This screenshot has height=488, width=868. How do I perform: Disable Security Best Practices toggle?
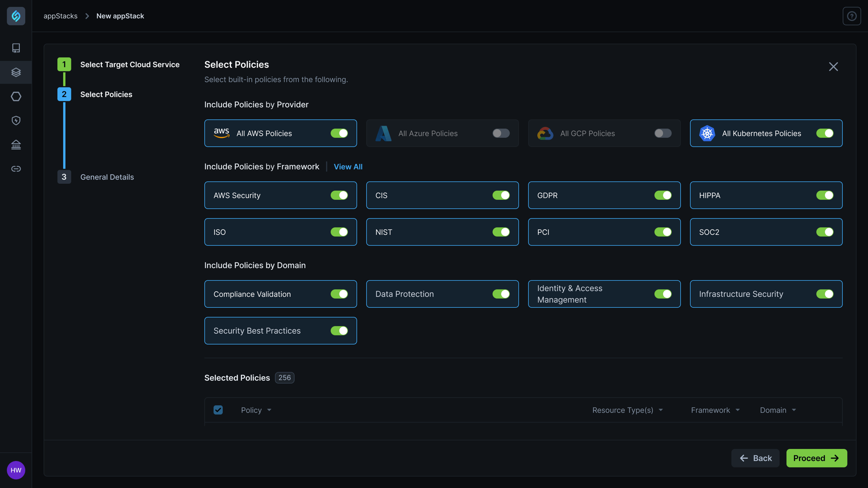[339, 331]
